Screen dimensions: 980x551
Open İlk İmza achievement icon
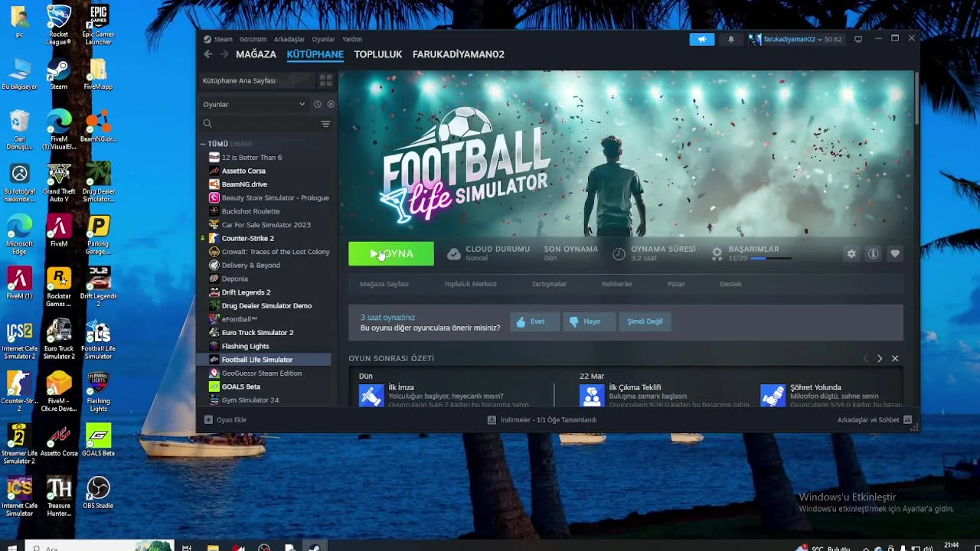coord(371,395)
